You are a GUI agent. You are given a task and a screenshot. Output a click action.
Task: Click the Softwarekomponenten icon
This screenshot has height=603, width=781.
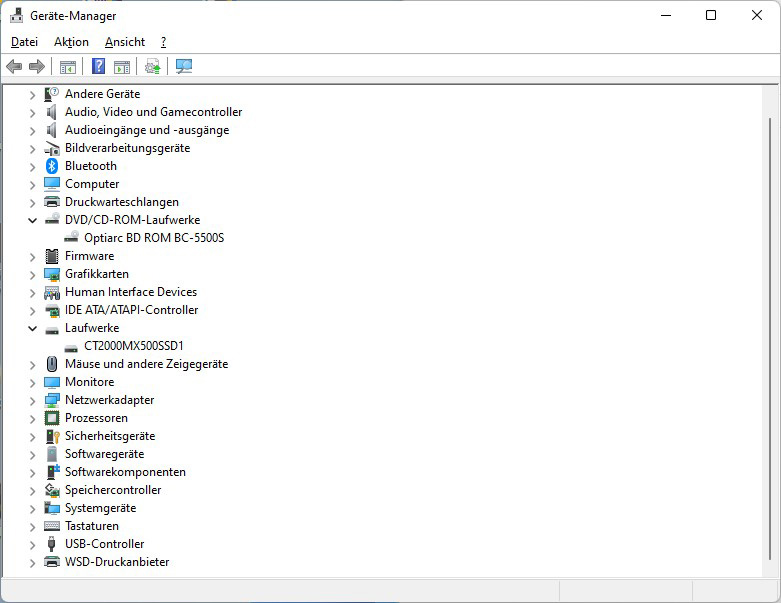tap(52, 472)
